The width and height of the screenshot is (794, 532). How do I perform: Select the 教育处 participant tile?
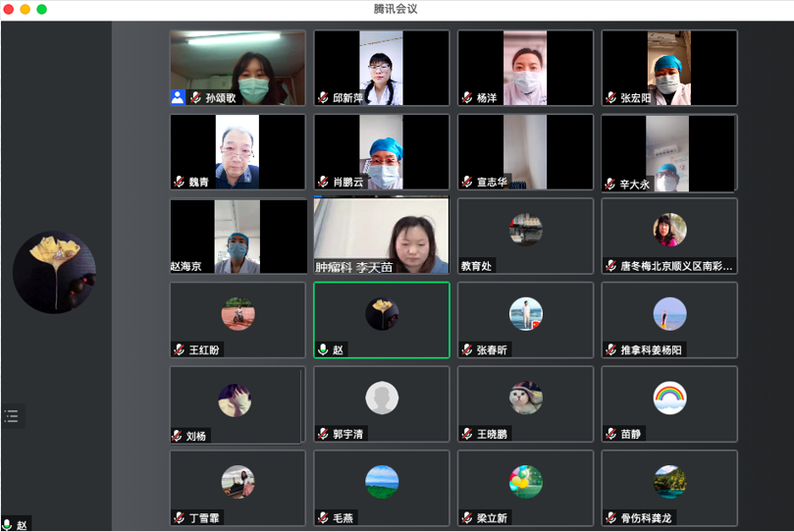click(x=525, y=237)
